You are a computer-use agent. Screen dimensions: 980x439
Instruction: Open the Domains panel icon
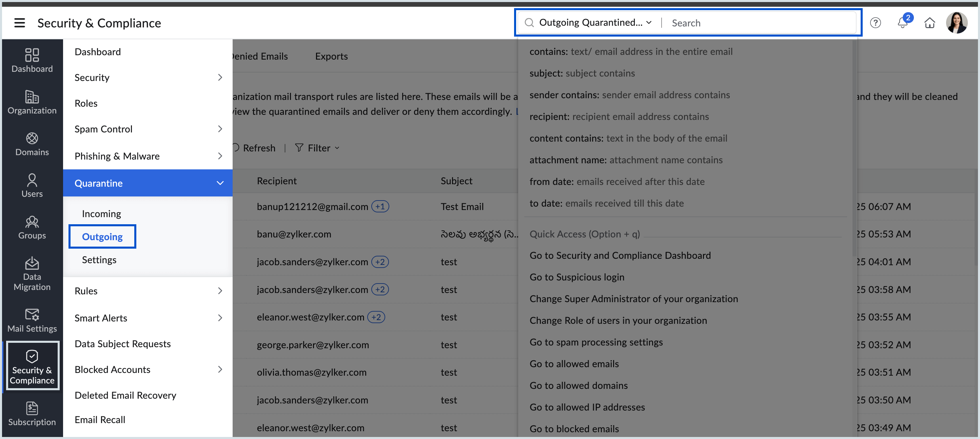point(32,144)
